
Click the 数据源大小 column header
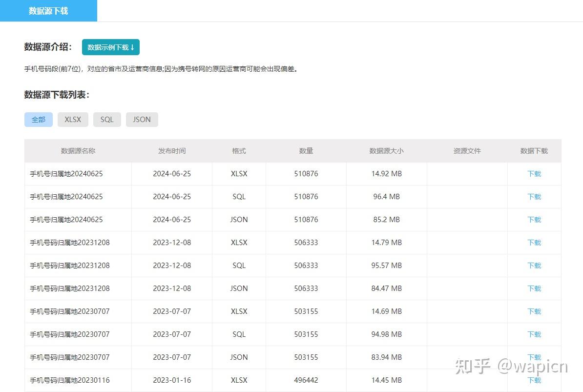tap(386, 151)
